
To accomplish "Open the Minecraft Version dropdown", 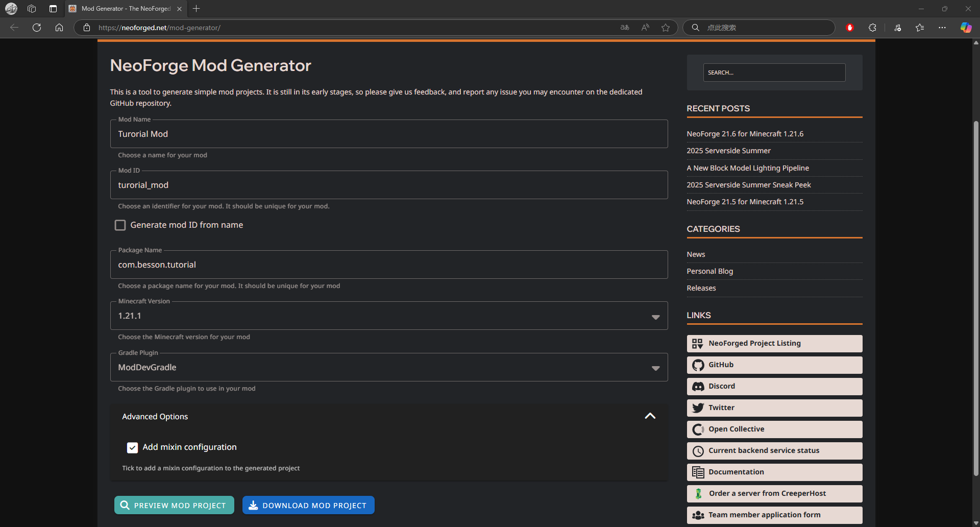I will click(389, 316).
